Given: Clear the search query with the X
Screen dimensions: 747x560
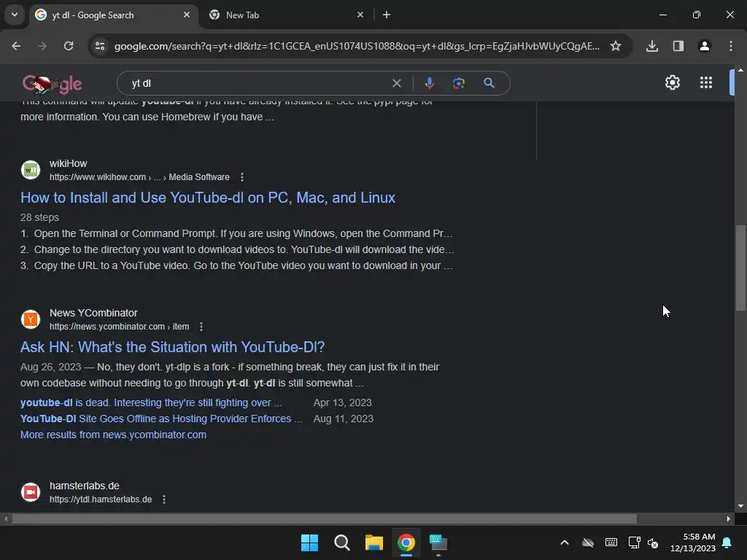Looking at the screenshot, I should (x=396, y=83).
